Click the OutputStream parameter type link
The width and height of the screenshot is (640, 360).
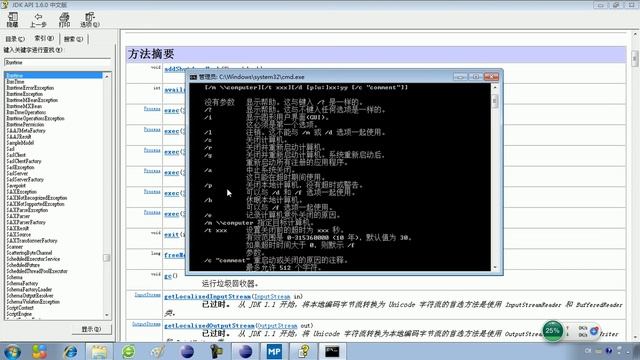278,326
